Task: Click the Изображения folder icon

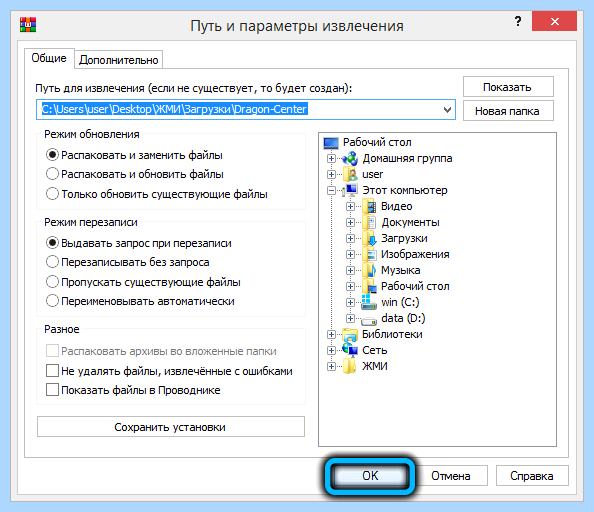Action: [369, 254]
